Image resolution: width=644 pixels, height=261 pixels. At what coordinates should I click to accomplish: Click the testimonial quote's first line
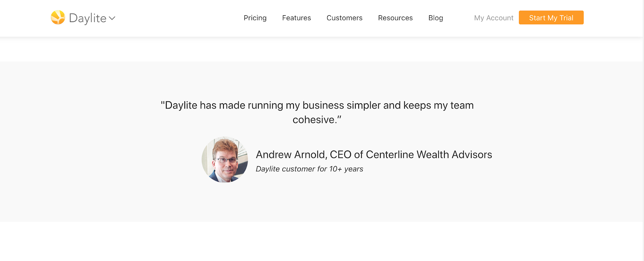point(317,105)
